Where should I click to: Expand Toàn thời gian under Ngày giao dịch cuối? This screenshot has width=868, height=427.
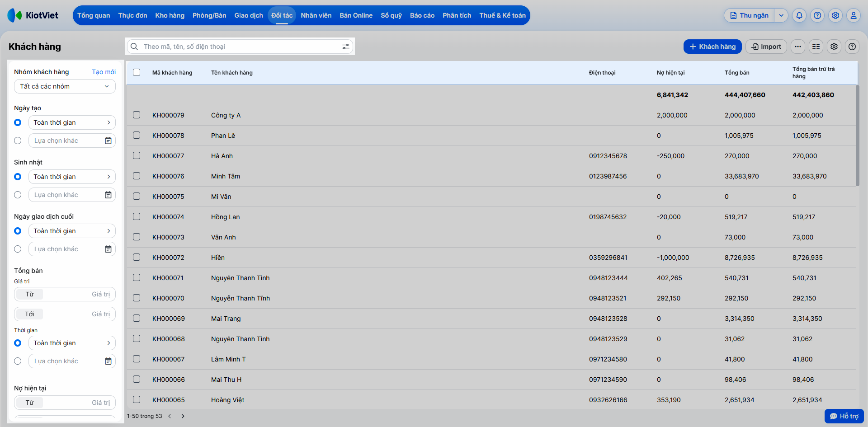point(72,231)
